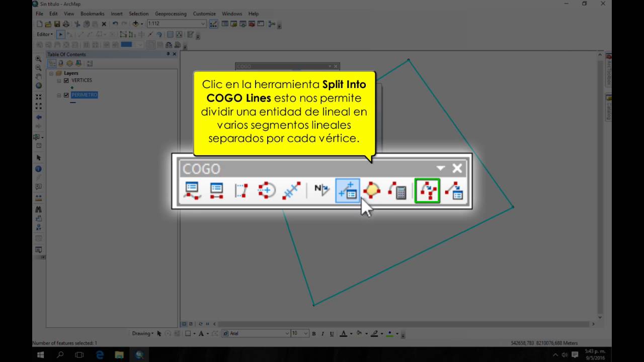
Task: Select the Pan hand tool
Action: pyautogui.click(x=39, y=76)
